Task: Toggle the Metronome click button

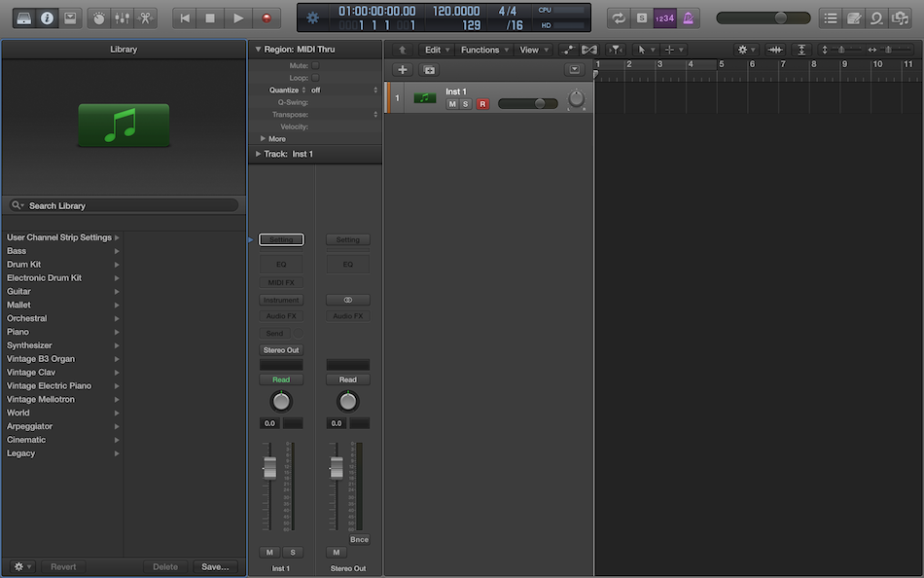Action: pyautogui.click(x=689, y=18)
